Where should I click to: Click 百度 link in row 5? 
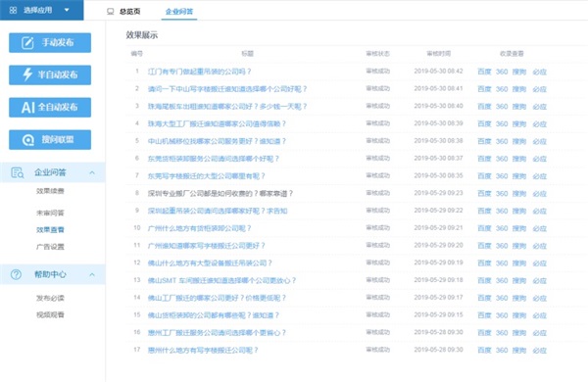click(484, 141)
